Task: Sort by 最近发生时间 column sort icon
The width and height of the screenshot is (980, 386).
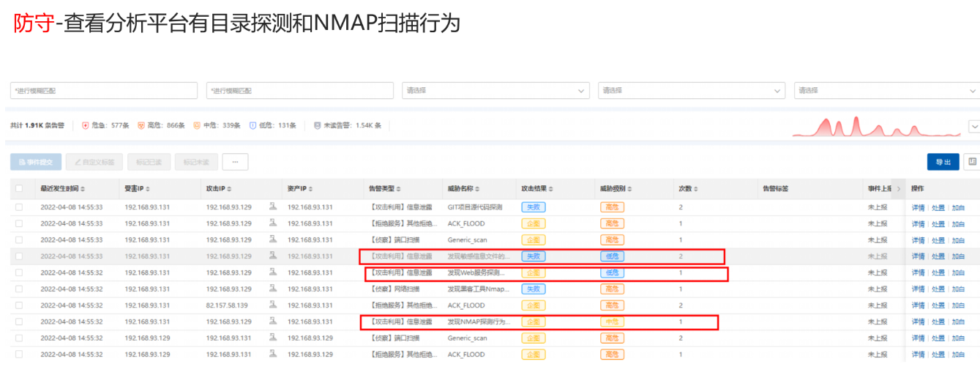Action: (83, 189)
